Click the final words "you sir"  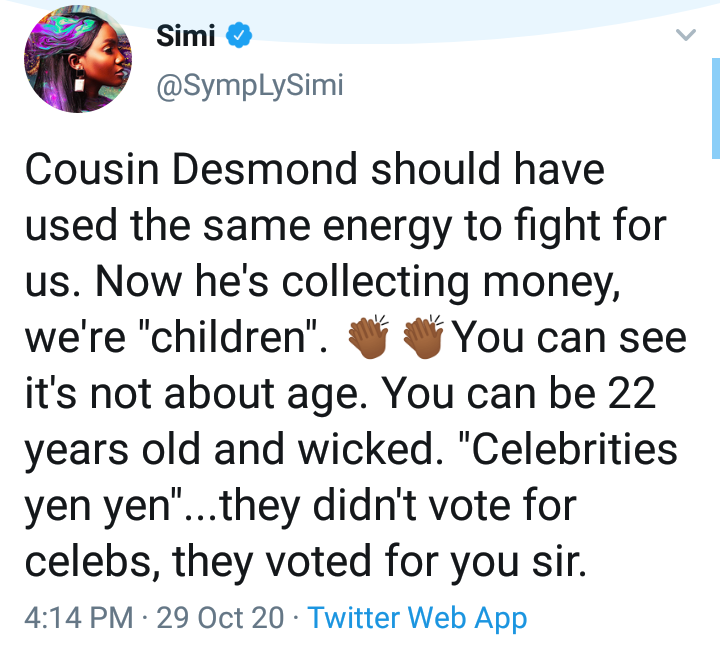518,562
